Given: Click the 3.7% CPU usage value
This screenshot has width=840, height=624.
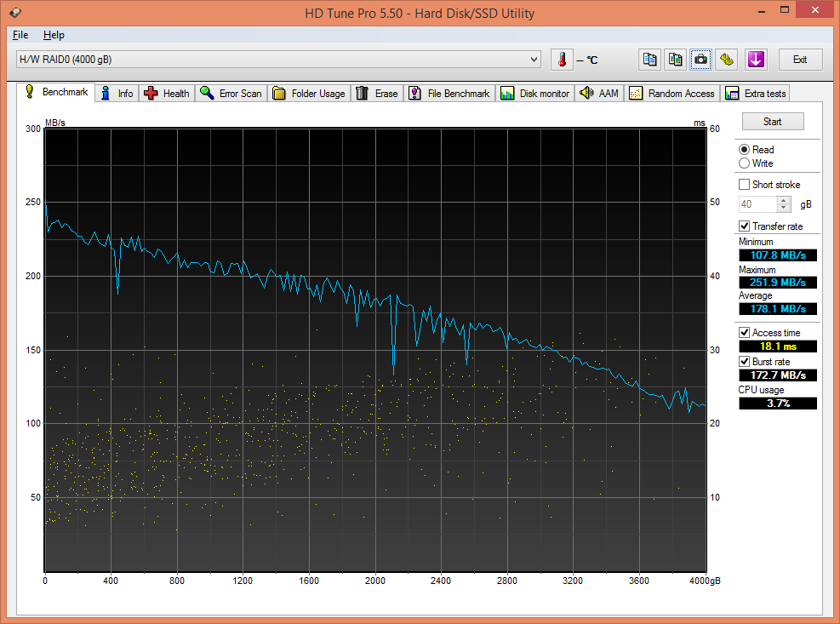Looking at the screenshot, I should 778,404.
